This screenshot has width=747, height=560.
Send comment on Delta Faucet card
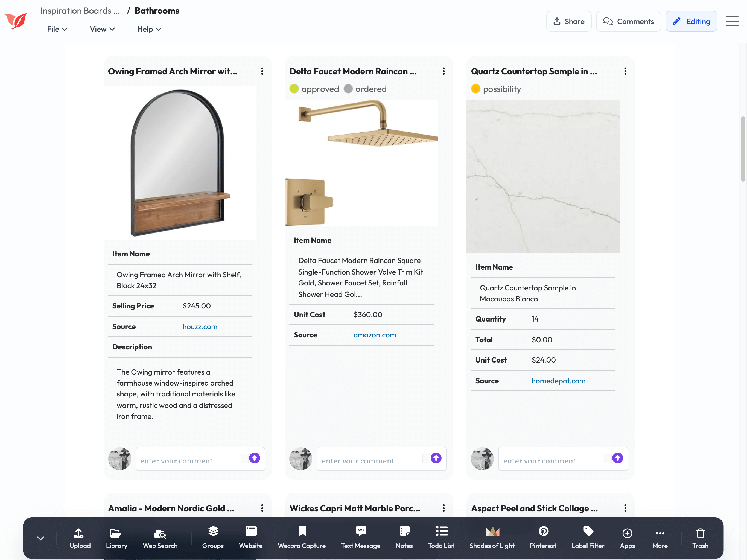pyautogui.click(x=436, y=458)
